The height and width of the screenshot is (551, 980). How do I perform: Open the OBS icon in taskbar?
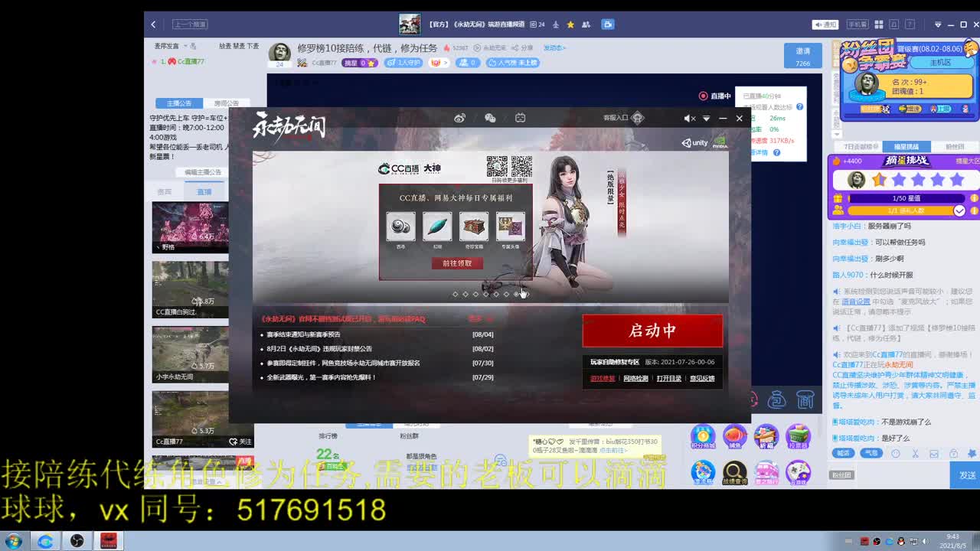pyautogui.click(x=77, y=541)
